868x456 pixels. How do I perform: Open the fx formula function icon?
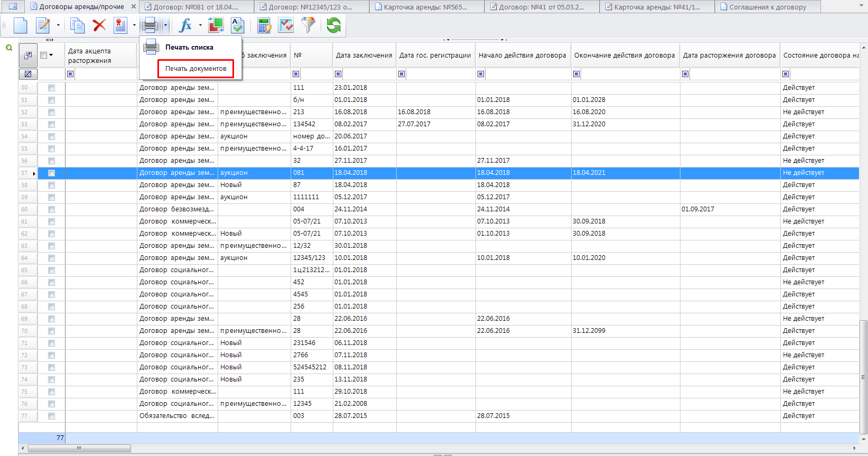click(x=185, y=25)
